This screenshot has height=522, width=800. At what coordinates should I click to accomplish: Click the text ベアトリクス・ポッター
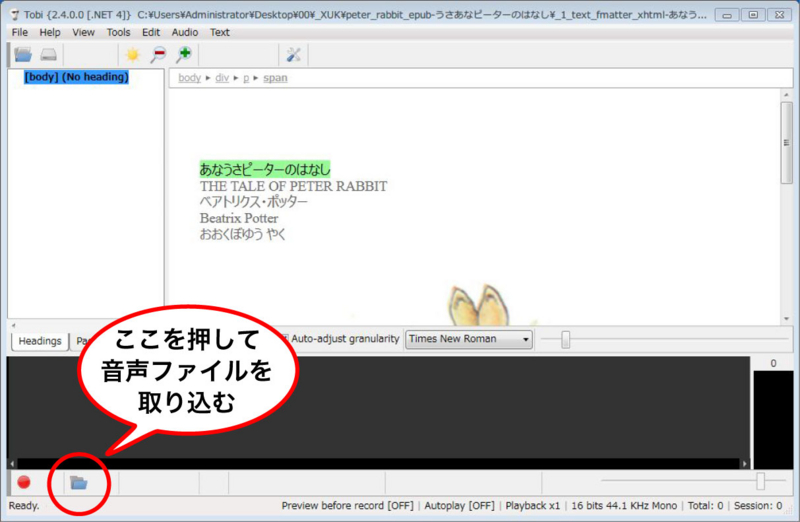coord(254,202)
